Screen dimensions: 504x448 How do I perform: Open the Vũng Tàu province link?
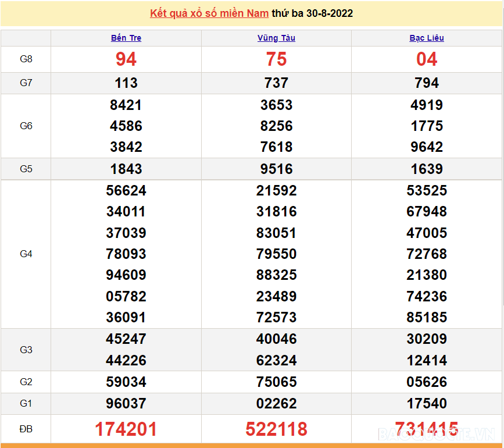tap(276, 38)
